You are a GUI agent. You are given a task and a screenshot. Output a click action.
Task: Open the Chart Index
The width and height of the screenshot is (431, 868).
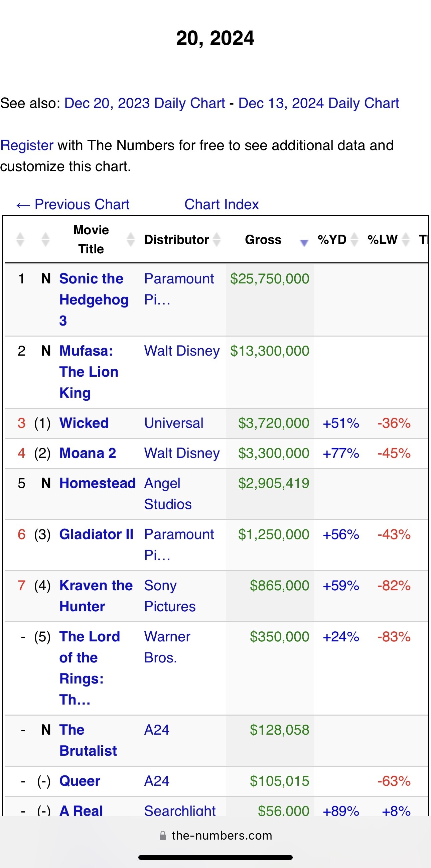point(222,204)
